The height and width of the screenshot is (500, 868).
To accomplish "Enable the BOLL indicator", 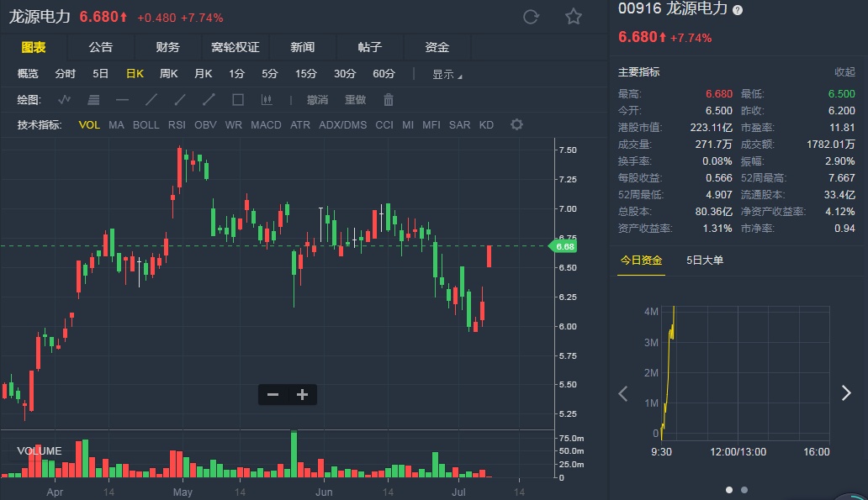I will coord(146,125).
